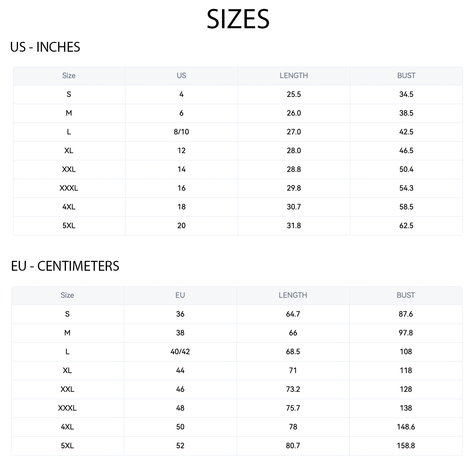Click the "US" column header
Image resolution: width=476 pixels, height=469 pixels.
181,76
